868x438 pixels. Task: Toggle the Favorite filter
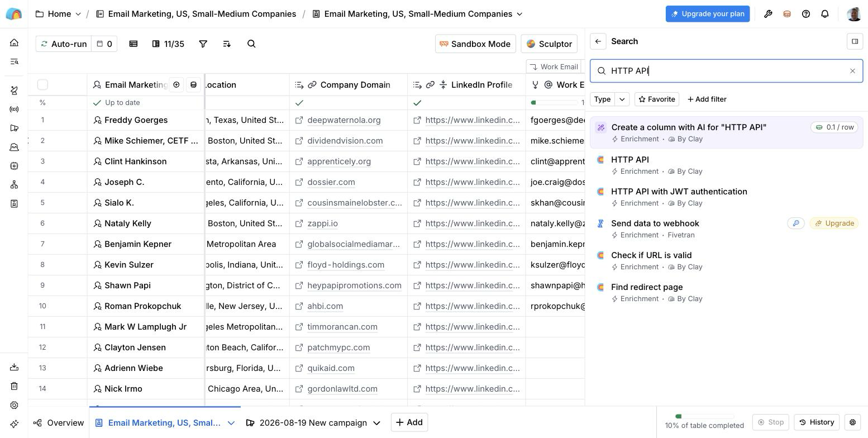point(657,99)
